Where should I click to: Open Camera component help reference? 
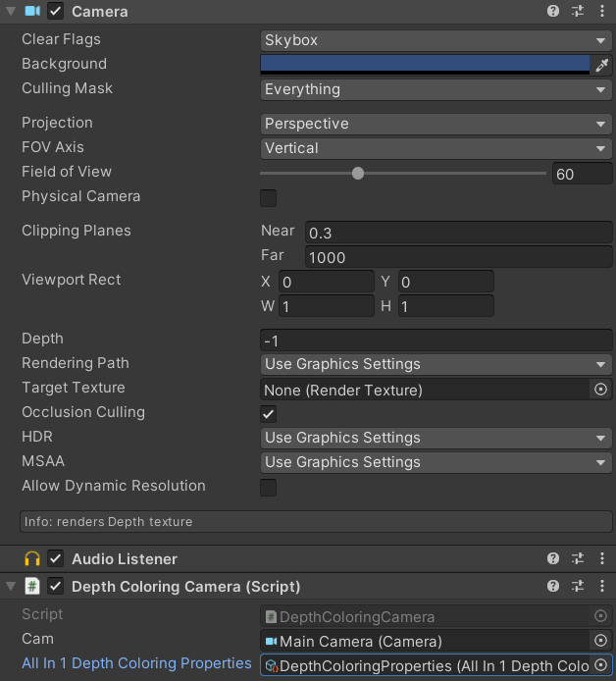coord(552,11)
